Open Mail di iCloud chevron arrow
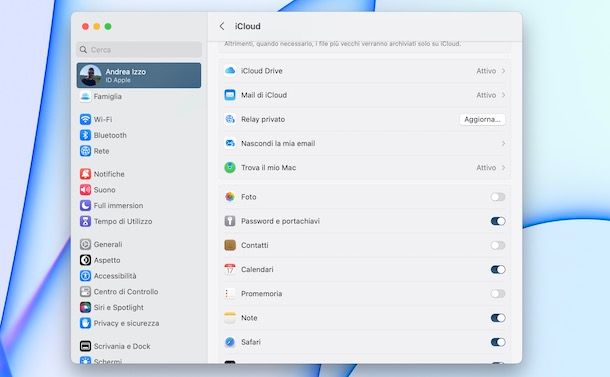This screenshot has width=610, height=377. [x=503, y=95]
